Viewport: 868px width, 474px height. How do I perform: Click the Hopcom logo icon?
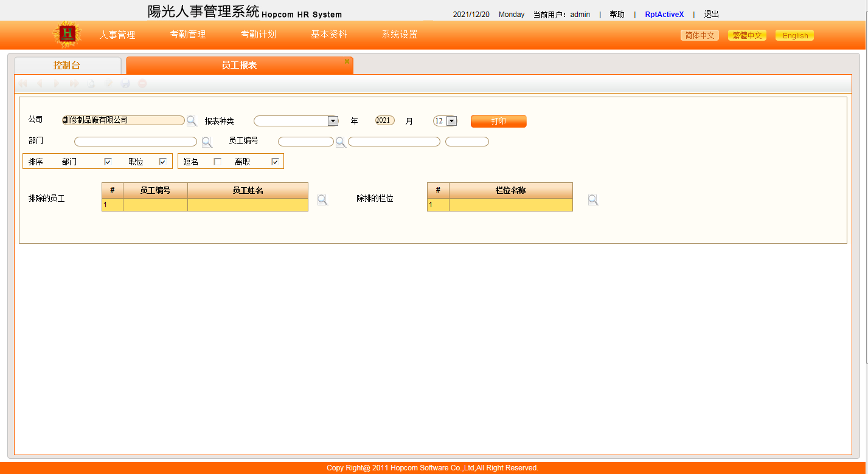[x=67, y=35]
